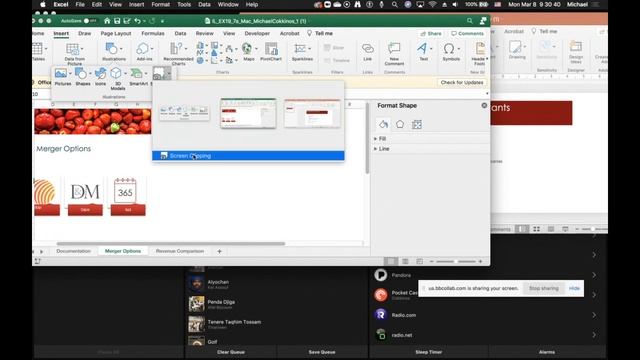The width and height of the screenshot is (640, 360).
Task: Open Size & Properties tab in Format Shape
Action: pyautogui.click(x=417, y=124)
